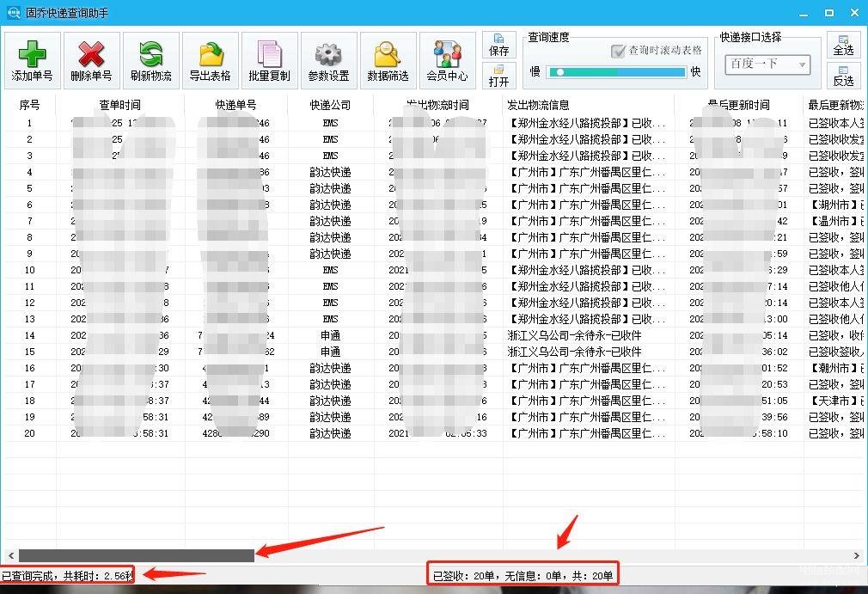Click 反选 invert selection button

click(844, 76)
